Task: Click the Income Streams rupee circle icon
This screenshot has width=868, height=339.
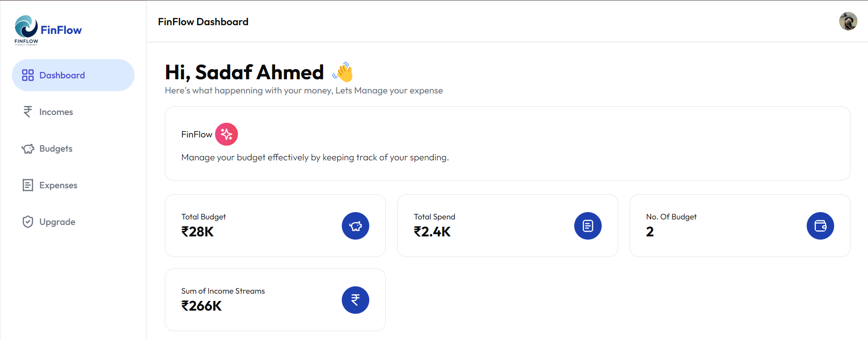Action: point(356,300)
